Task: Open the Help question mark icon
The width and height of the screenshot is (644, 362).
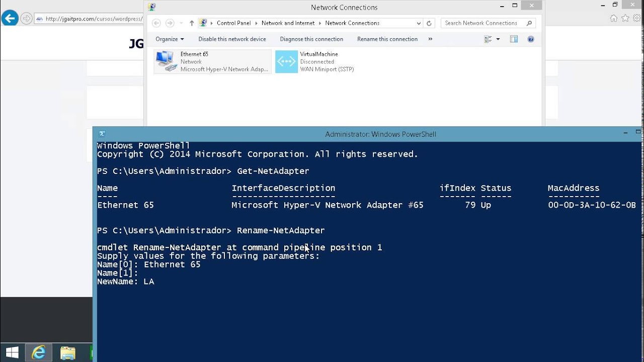Action: coord(531,39)
